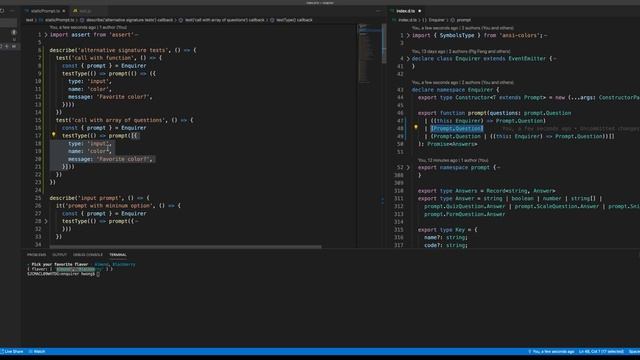Screen dimensions: 640x360
Task: Expand folded testType block at line 28
Action: pyautogui.click(x=46, y=221)
